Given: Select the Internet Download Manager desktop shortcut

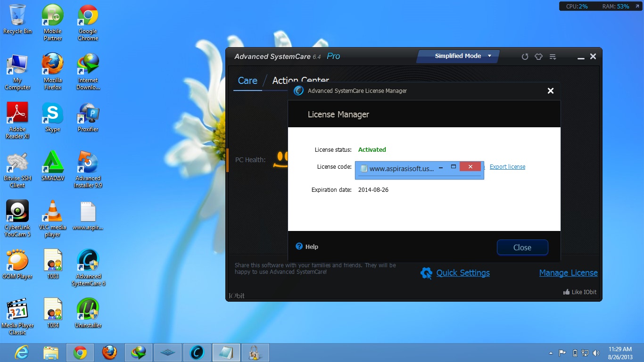Looking at the screenshot, I should click(88, 72).
